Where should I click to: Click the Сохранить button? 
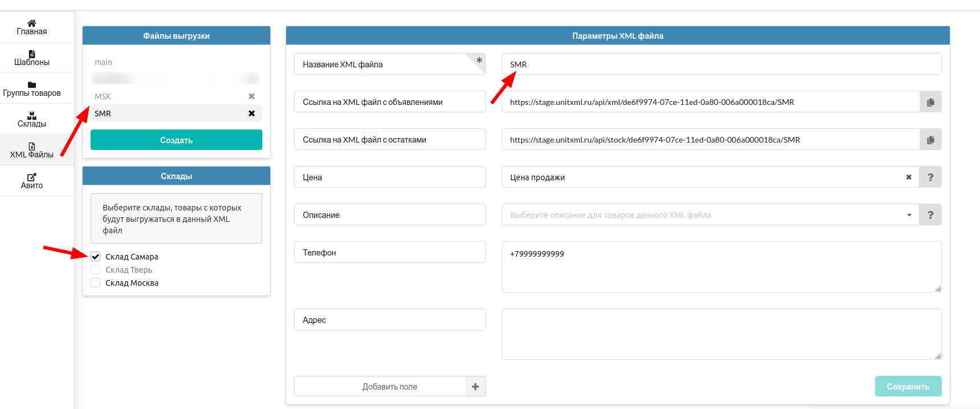point(908,386)
